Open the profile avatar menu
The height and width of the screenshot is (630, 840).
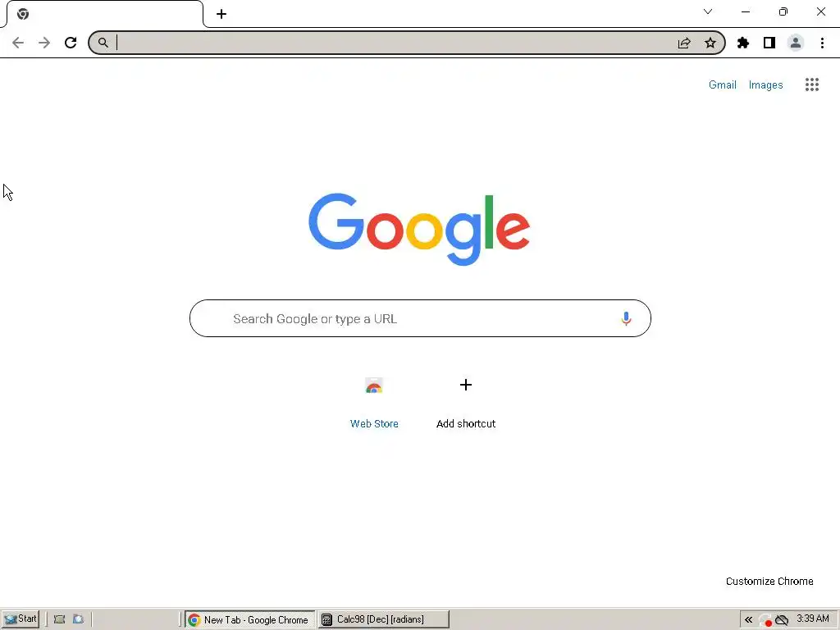796,43
